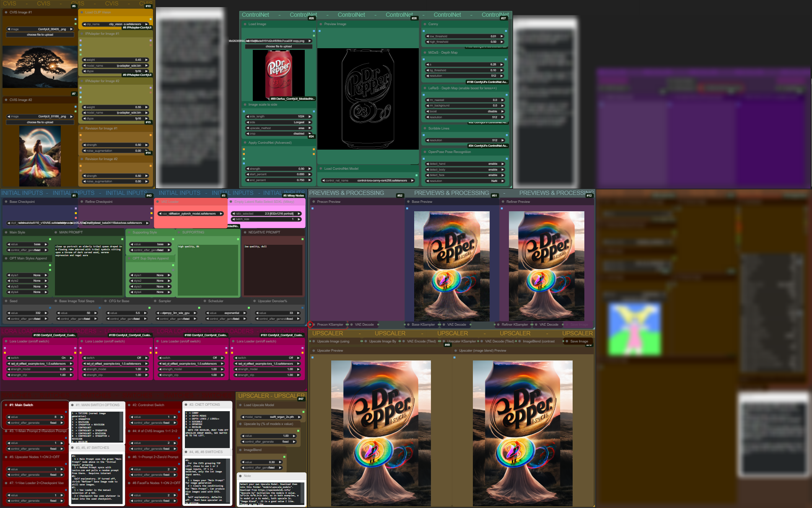This screenshot has height=508, width=812.
Task: Collapse the MAIN PROMPT node using its dot
Action: coord(56,232)
